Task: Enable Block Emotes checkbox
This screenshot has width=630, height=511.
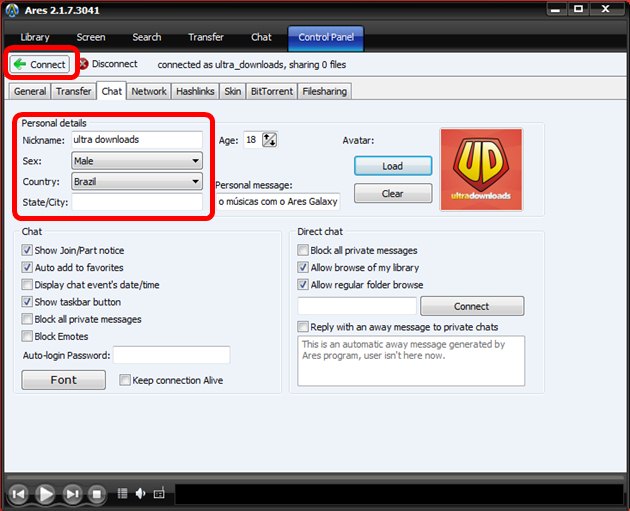Action: pyautogui.click(x=27, y=336)
